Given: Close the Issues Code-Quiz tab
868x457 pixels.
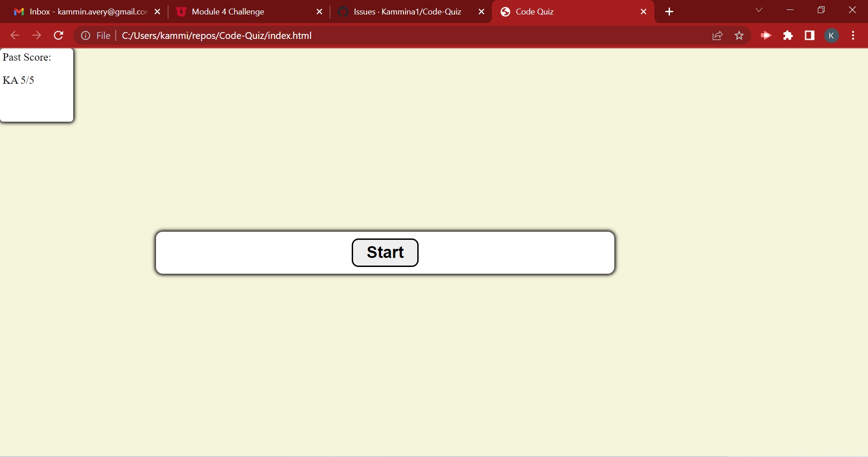Looking at the screenshot, I should point(482,12).
